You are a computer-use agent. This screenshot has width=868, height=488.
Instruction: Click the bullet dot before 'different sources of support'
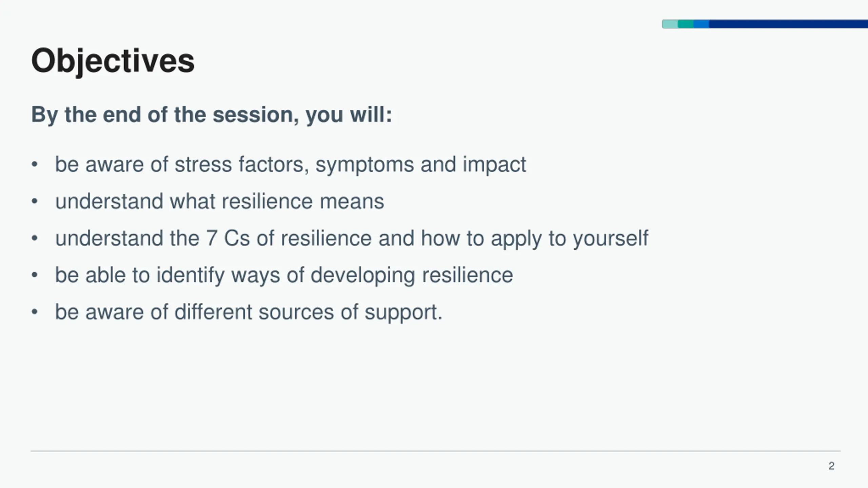(x=34, y=312)
